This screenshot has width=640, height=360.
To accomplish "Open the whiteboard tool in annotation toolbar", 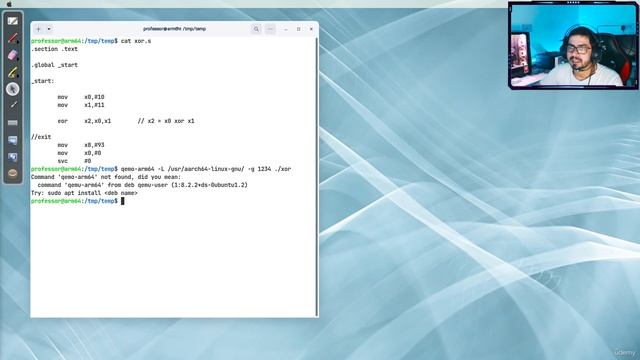I will (13, 21).
